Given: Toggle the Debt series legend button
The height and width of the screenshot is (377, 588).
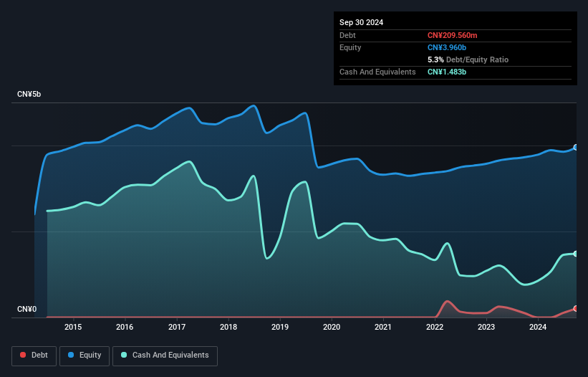Looking at the screenshot, I should tap(34, 355).
